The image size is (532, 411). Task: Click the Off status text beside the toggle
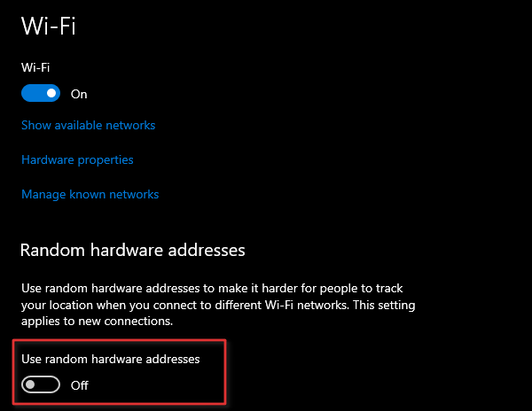(80, 385)
